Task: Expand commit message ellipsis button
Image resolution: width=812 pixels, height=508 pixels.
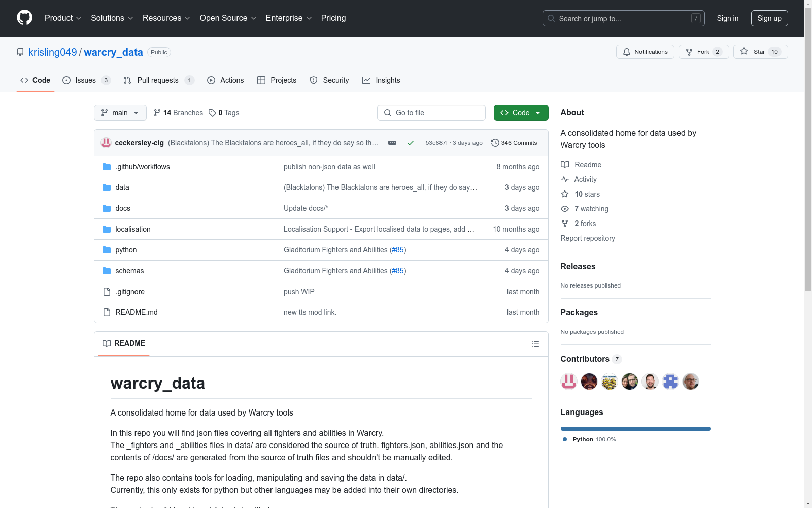Action: point(392,143)
